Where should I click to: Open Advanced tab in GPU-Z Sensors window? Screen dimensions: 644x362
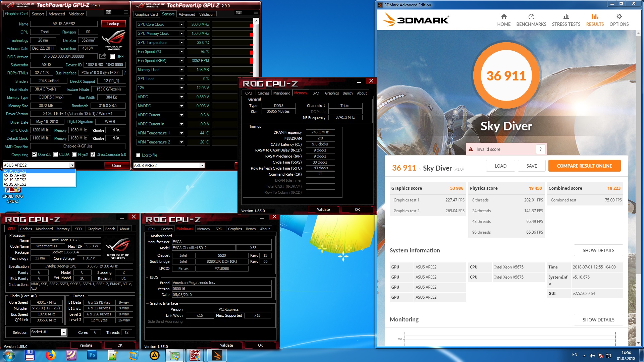187,14
